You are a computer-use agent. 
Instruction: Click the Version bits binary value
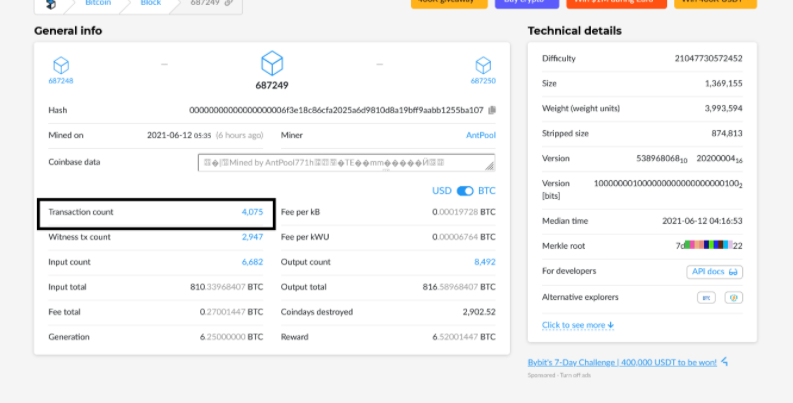668,184
